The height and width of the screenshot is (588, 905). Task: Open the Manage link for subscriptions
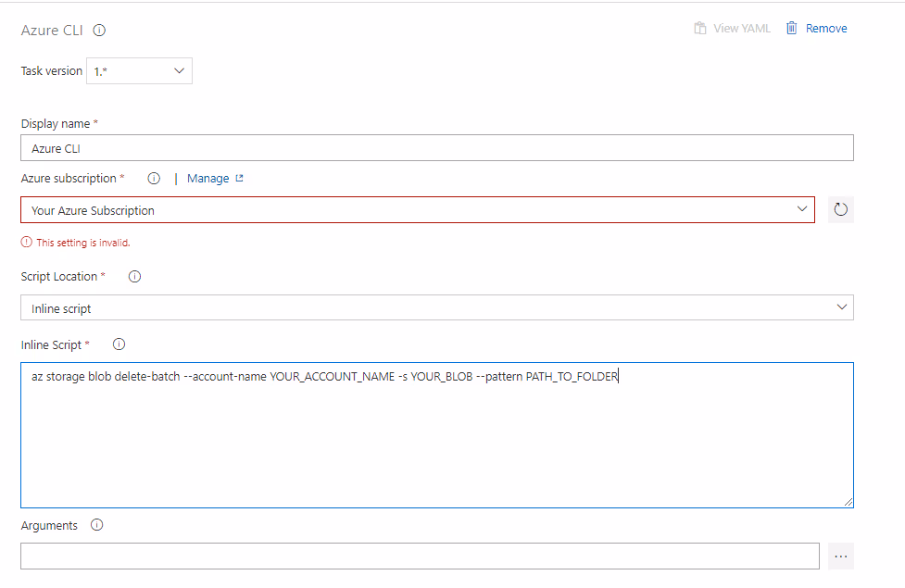click(x=206, y=178)
